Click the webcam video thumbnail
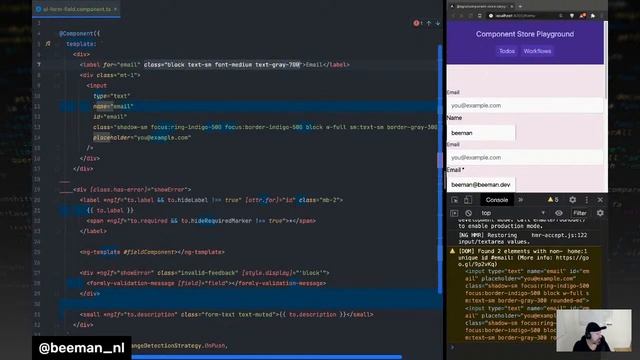 pos(593,331)
